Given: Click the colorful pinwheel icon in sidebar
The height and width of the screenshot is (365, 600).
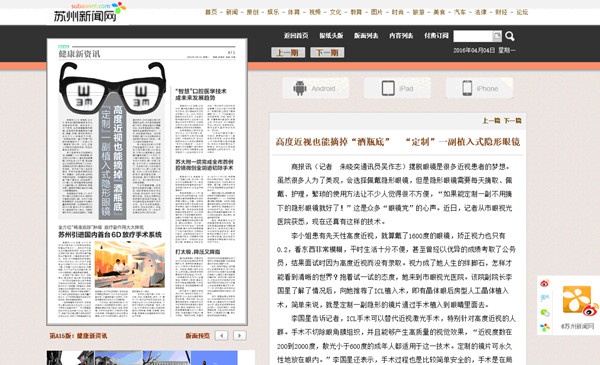Looking at the screenshot, I should (545, 328).
